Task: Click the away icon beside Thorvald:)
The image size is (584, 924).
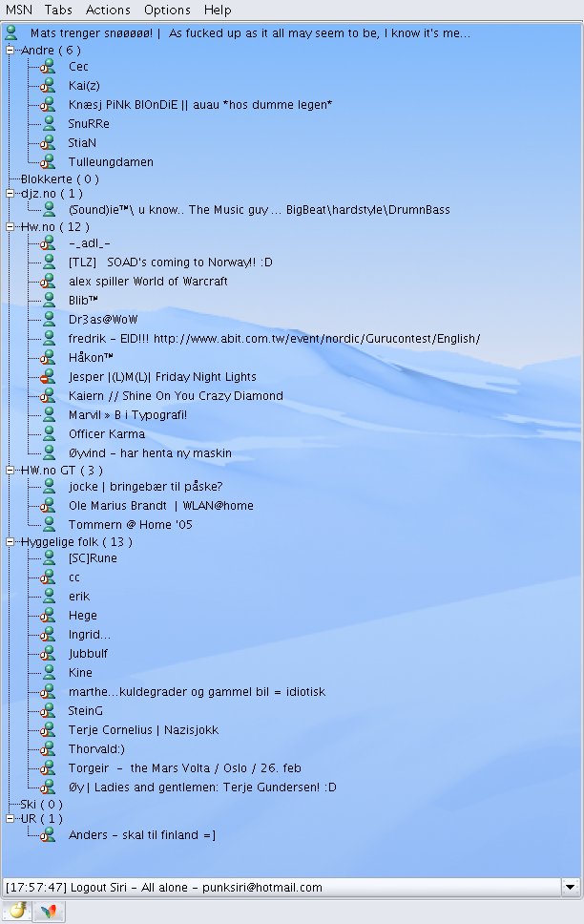Action: pyautogui.click(x=48, y=749)
